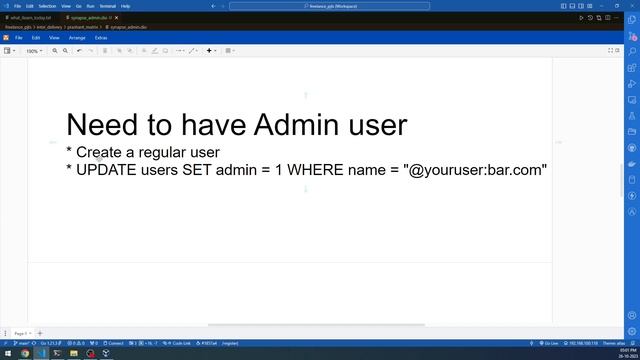Toggle secondary sidebar layout button
This screenshot has height=360, width=640.
click(581, 6)
